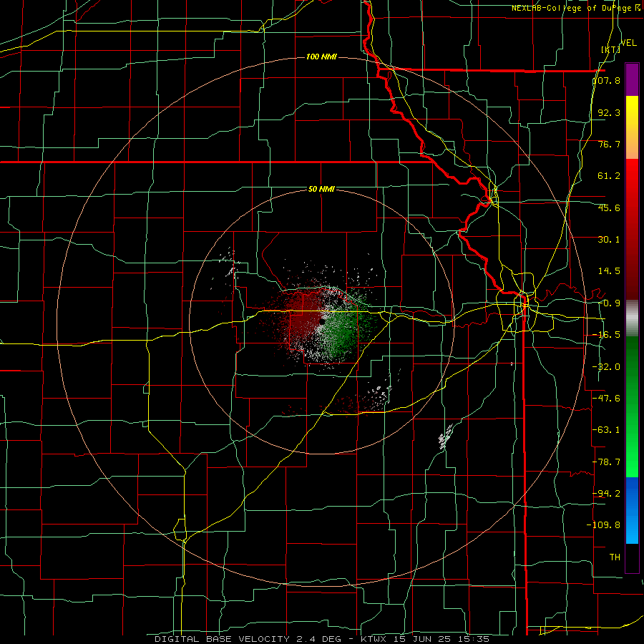This screenshot has height=644, width=644.
Task: Select the -32.0 velocity scale value
Action: pos(607,367)
